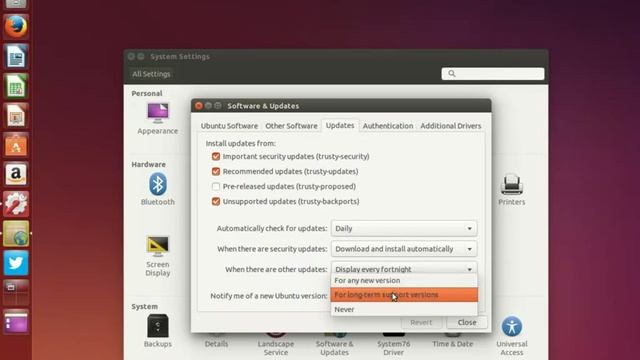Select For long-term support versions option

click(x=404, y=295)
